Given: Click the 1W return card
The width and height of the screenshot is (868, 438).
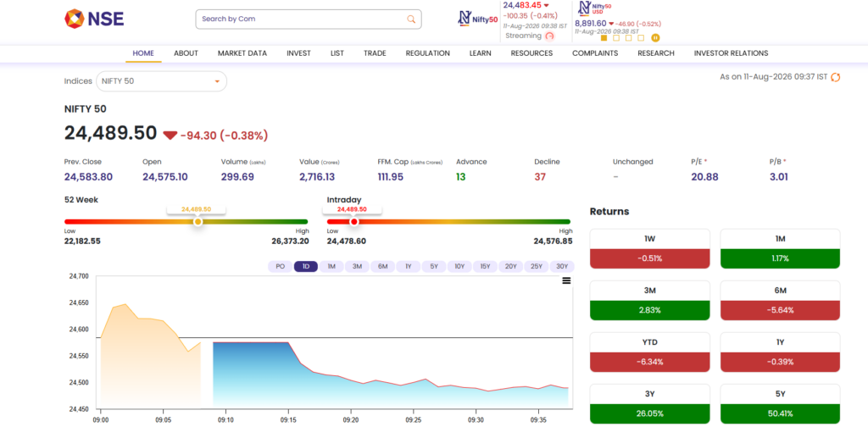Looking at the screenshot, I should coord(650,249).
